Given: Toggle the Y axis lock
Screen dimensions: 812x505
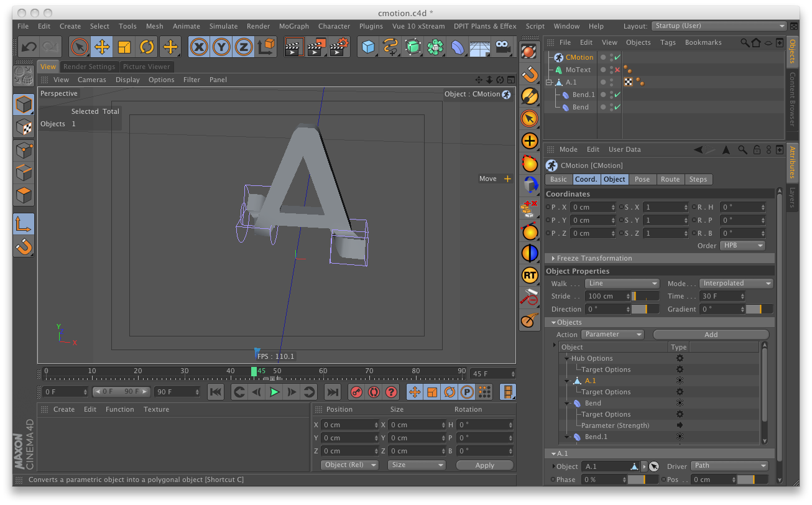Looking at the screenshot, I should coord(221,47).
